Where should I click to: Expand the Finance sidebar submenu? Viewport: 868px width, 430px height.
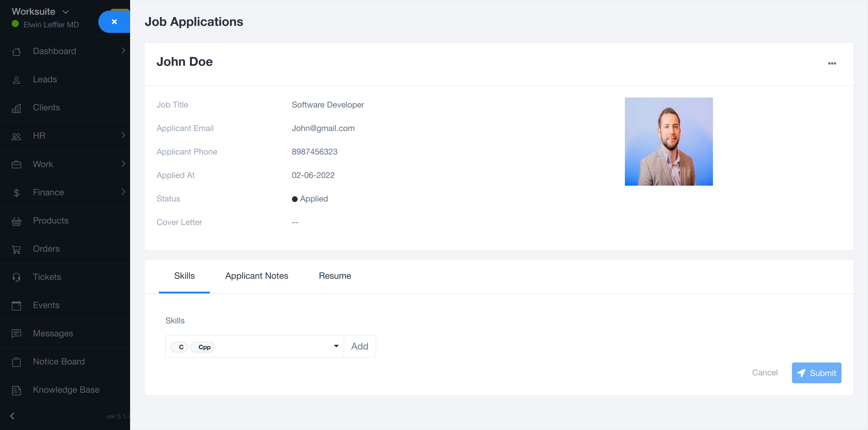pos(123,192)
